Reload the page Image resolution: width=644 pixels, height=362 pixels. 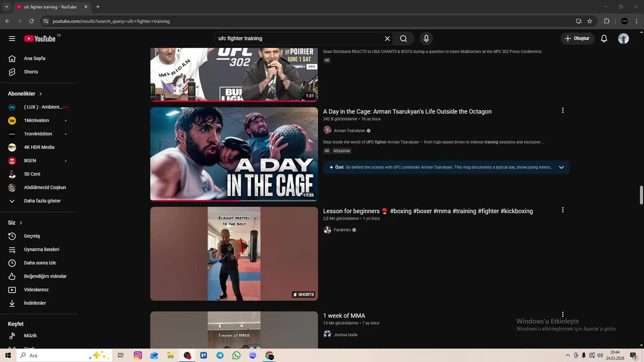(31, 21)
